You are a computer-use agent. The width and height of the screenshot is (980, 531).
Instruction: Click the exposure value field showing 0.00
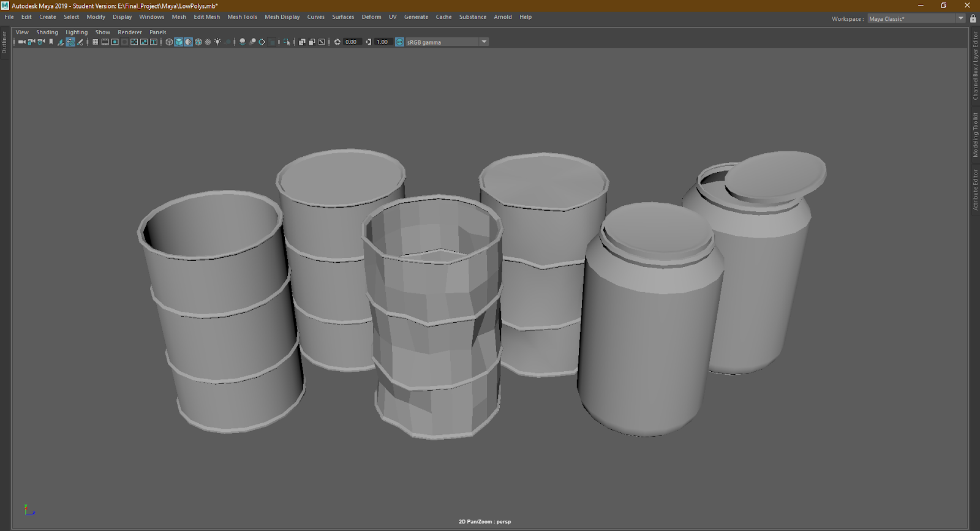351,42
